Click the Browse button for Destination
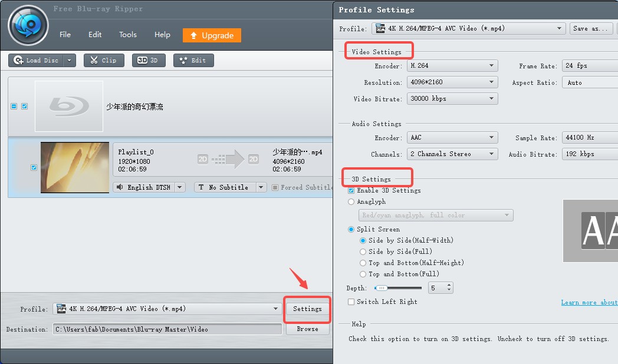Screen dimensions: 618x364 307,329
